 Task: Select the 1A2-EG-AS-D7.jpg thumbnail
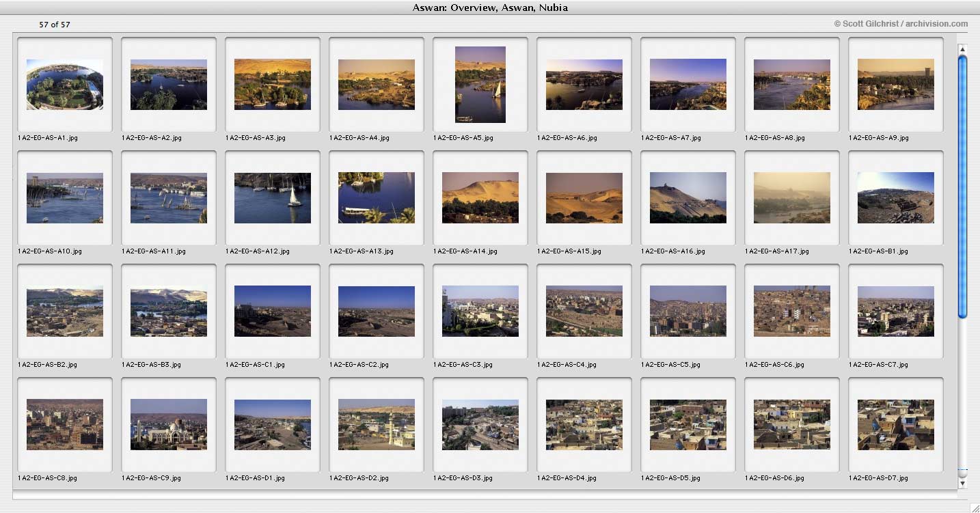point(896,425)
